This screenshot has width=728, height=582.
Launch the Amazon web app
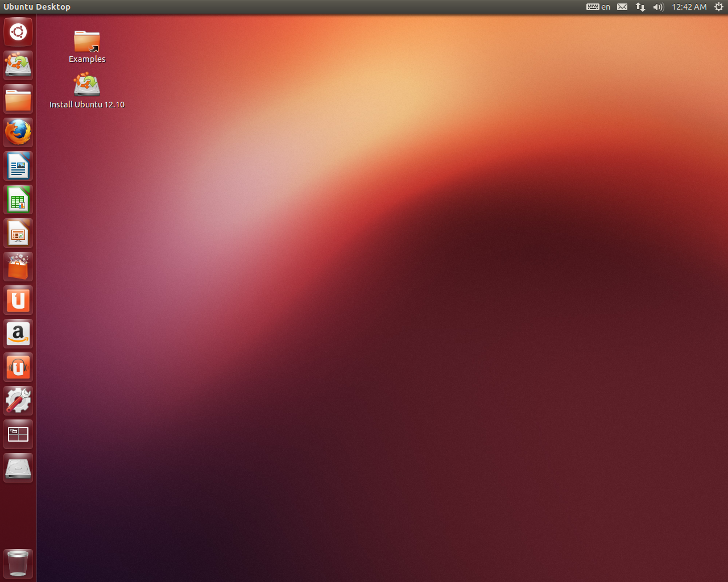18,334
